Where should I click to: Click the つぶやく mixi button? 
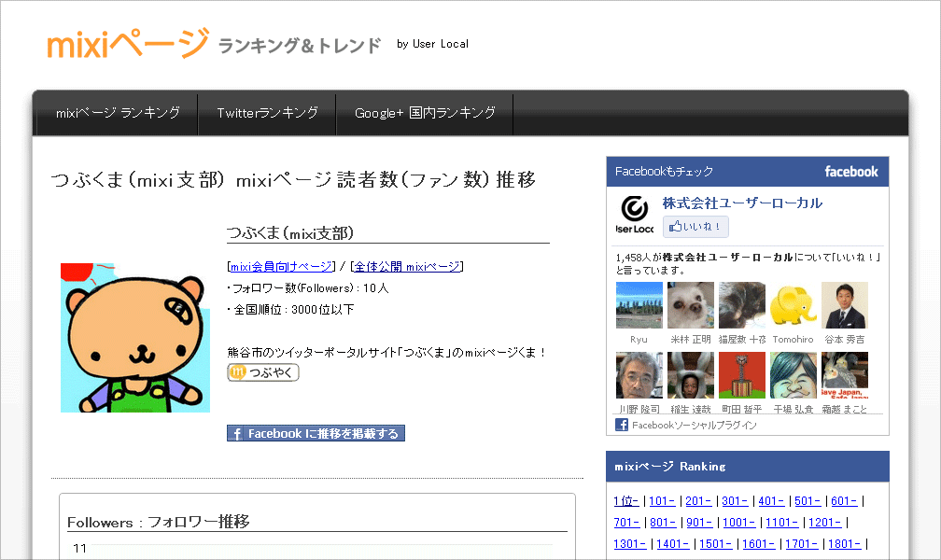263,372
